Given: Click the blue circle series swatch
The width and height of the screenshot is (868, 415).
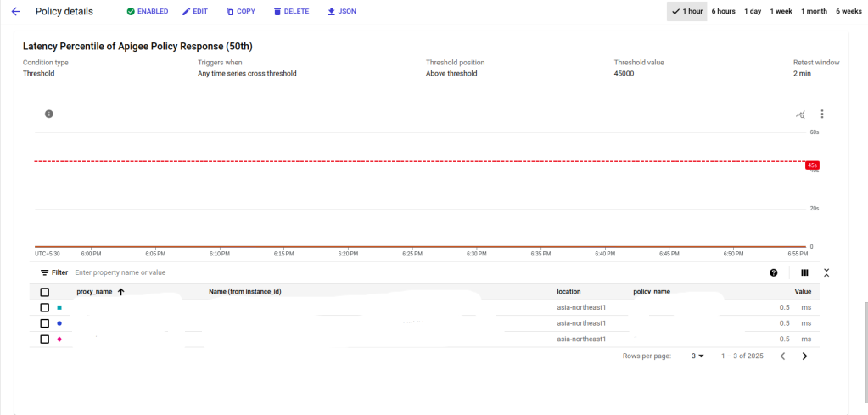Looking at the screenshot, I should click(x=59, y=323).
